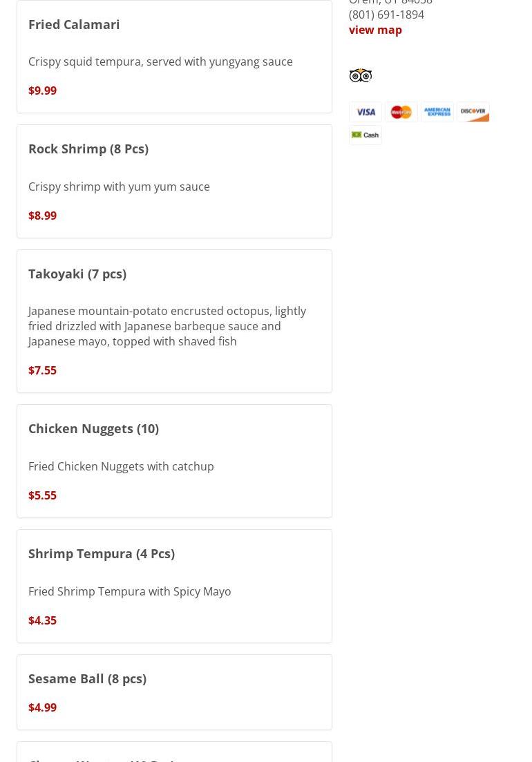Click the MasterCard payment icon
Image resolution: width=532 pixels, height=762 pixels.
click(x=401, y=112)
